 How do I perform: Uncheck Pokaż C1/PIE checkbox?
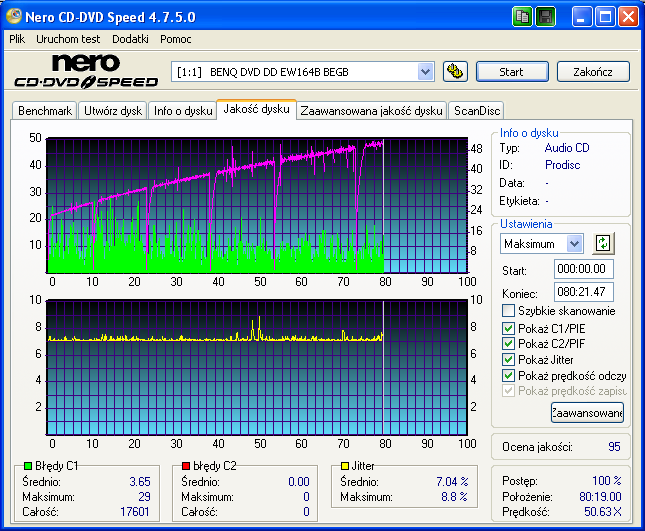coord(508,328)
